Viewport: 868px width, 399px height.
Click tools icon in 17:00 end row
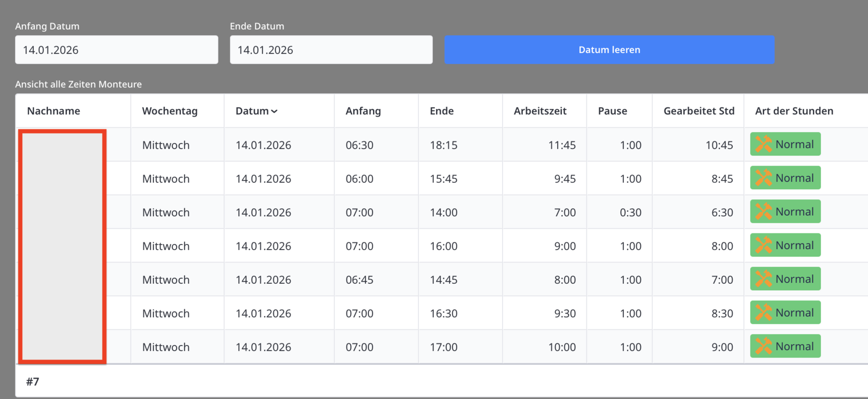[763, 346]
